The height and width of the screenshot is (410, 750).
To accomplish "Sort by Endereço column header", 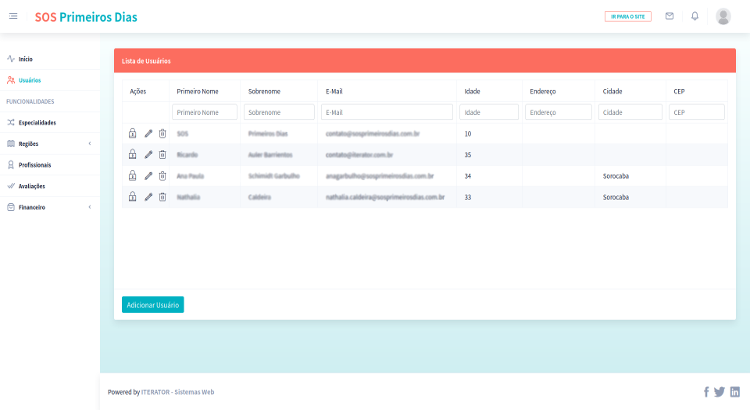I will click(542, 91).
